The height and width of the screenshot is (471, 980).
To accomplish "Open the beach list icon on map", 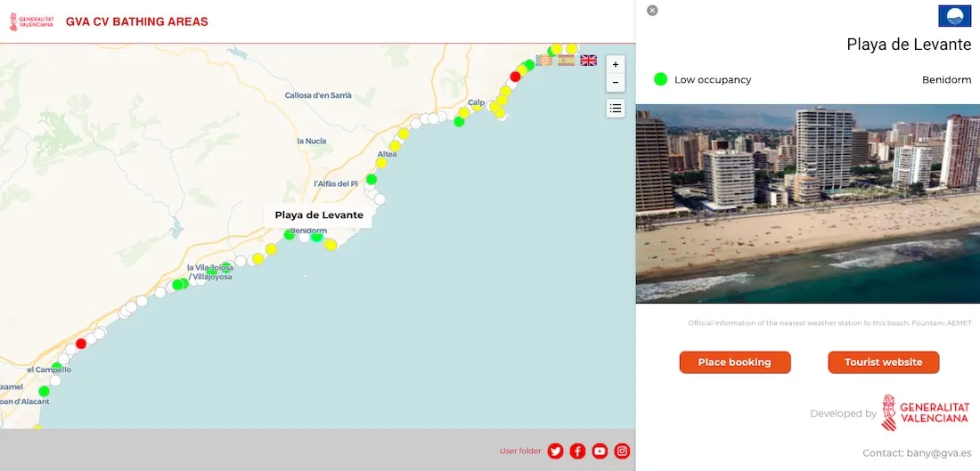I will tap(615, 108).
